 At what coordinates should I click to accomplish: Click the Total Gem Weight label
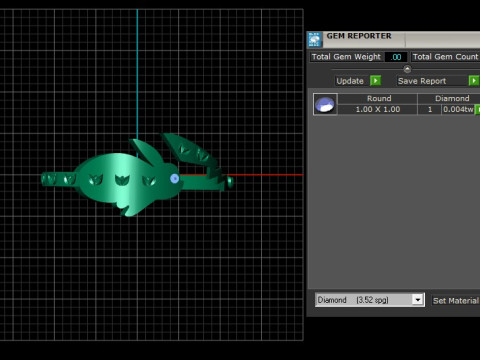point(346,57)
